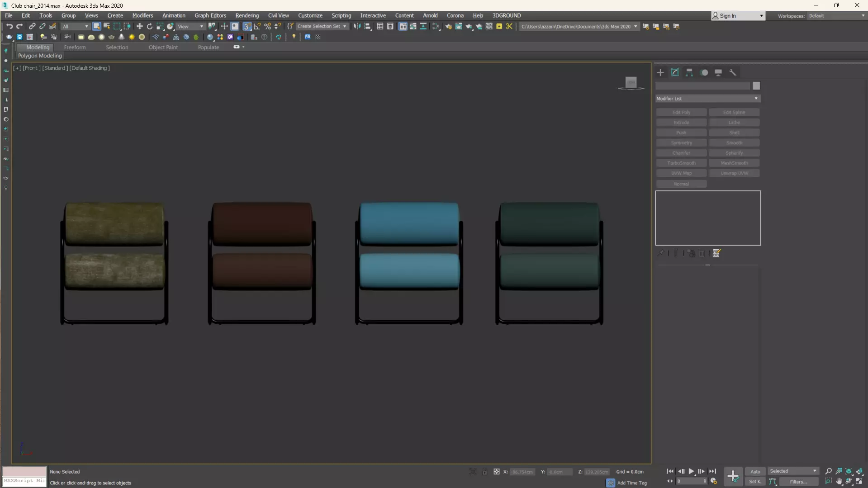Open the Scene Explorer toggle

(380, 26)
